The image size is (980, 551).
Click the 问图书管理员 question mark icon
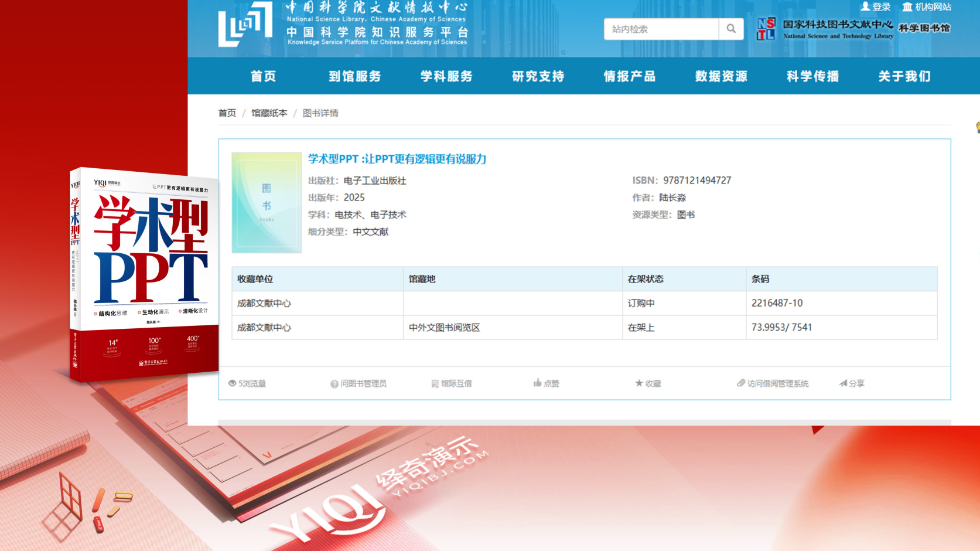(333, 383)
